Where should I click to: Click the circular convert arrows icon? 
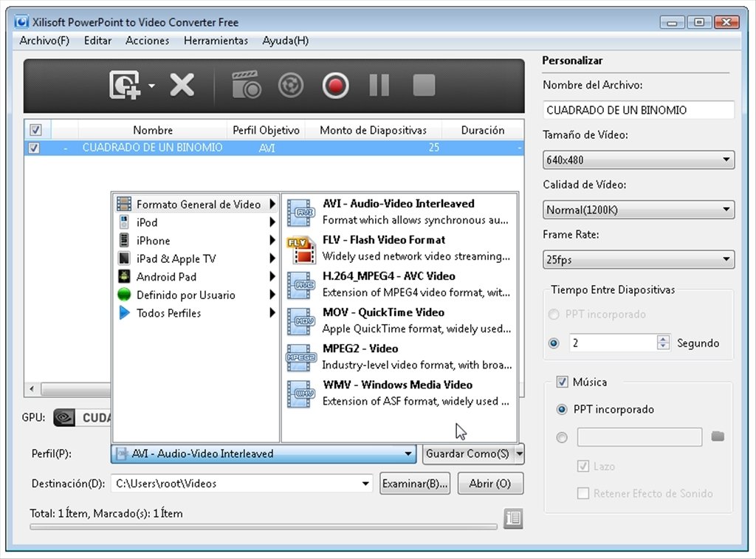[x=291, y=86]
